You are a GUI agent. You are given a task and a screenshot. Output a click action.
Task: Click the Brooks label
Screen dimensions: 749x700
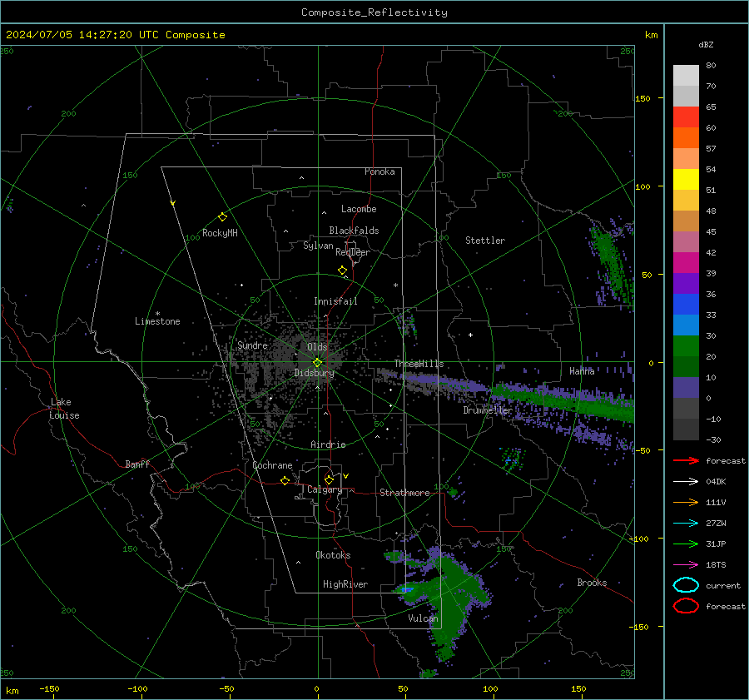pyautogui.click(x=592, y=583)
